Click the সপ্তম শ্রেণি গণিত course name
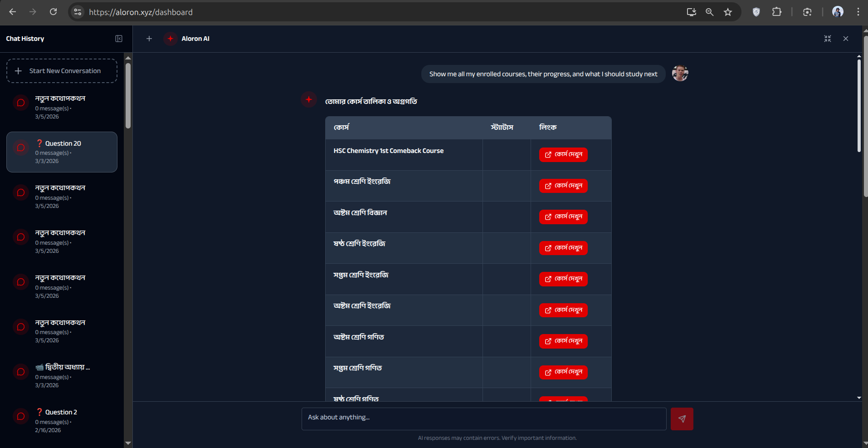Viewport: 868px width, 448px height. pyautogui.click(x=358, y=368)
